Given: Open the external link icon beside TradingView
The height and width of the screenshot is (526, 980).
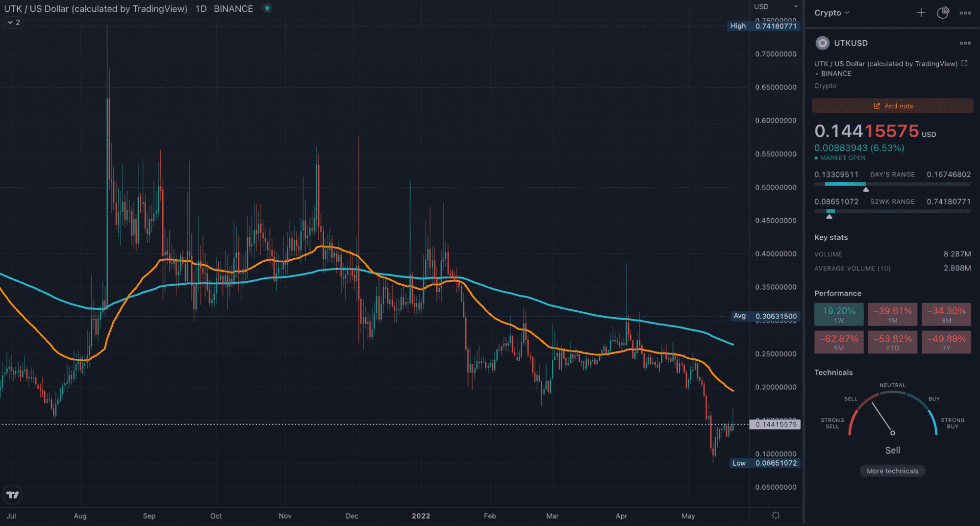Looking at the screenshot, I should (x=964, y=63).
